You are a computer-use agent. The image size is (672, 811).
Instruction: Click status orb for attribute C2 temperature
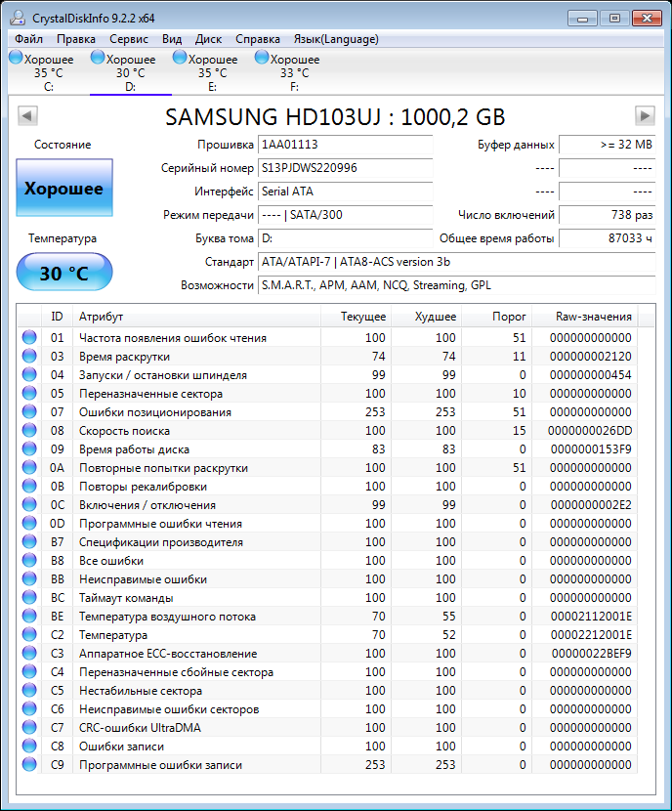[x=29, y=634]
